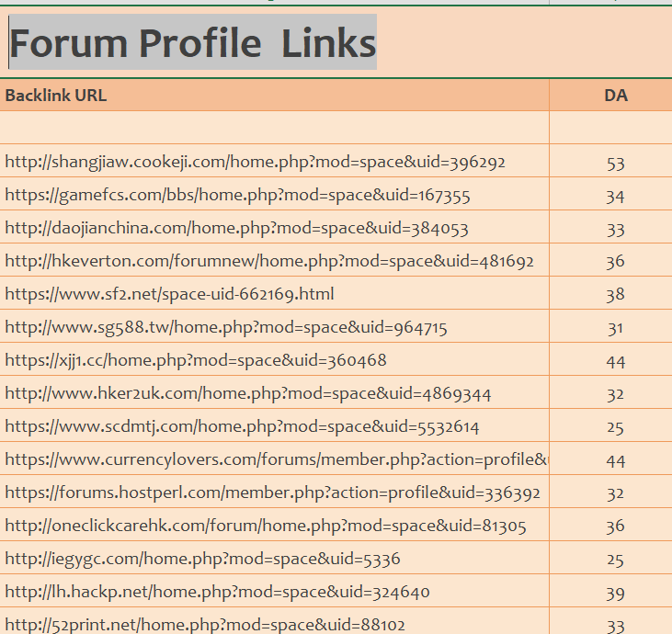Click the sf2.net space-uid-662169 link
This screenshot has width=672, height=634.
point(169,295)
